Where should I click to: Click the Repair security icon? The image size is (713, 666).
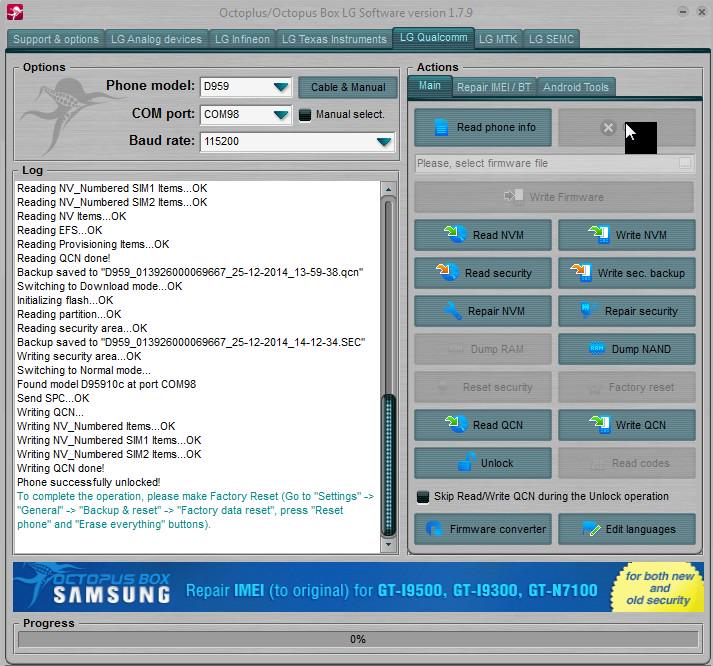[x=587, y=310]
